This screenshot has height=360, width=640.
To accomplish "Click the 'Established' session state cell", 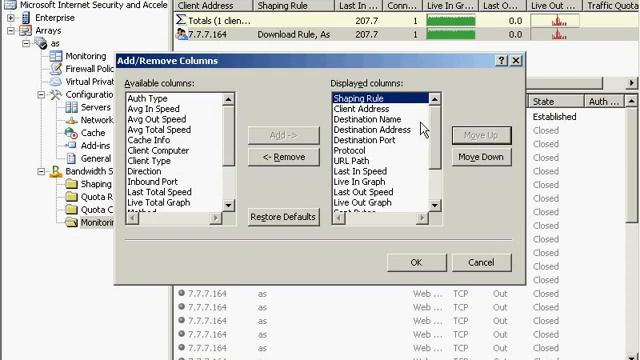I will (x=554, y=117).
